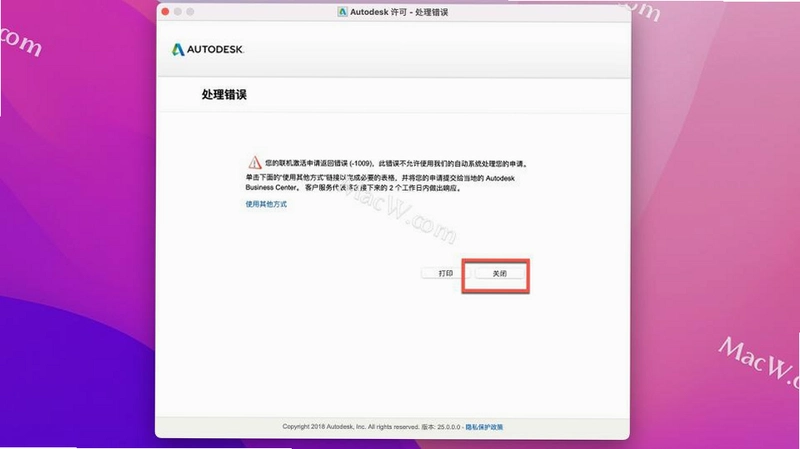Click the Business Center message line
The height and width of the screenshot is (449, 800).
[353, 188]
